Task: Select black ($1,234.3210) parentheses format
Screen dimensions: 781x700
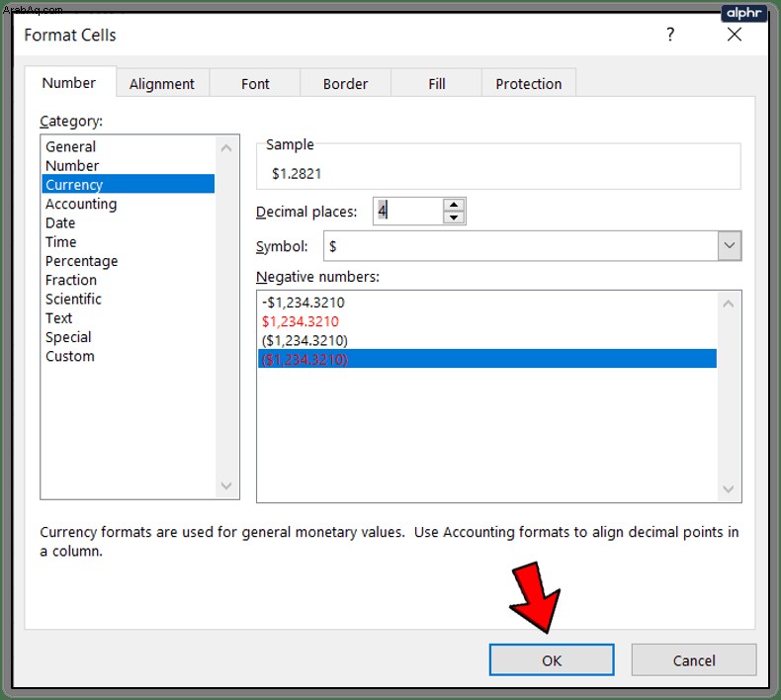Action: point(487,340)
